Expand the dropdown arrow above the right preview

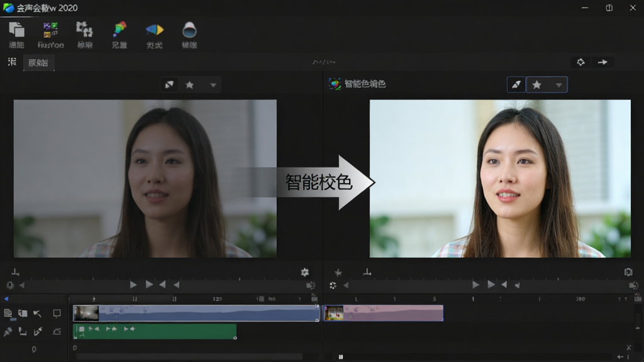[558, 85]
